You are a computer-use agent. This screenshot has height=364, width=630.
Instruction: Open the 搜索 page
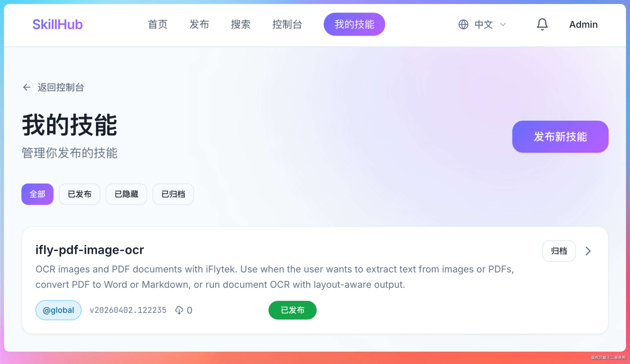click(240, 24)
